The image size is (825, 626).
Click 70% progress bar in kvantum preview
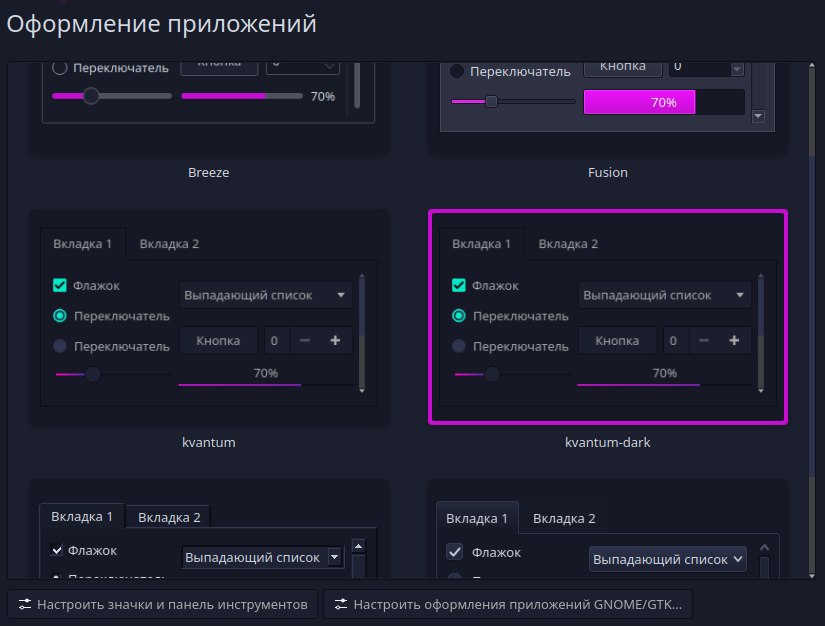coord(266,377)
